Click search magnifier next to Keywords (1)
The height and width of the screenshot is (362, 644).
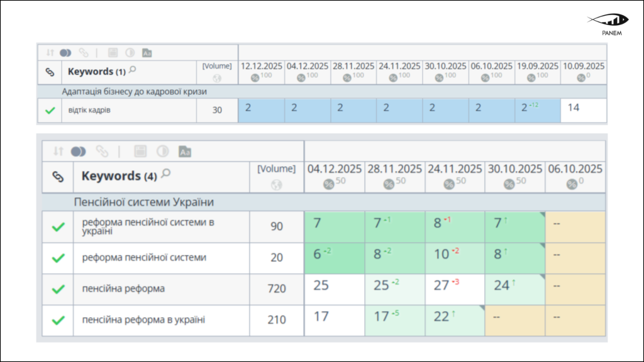point(133,70)
